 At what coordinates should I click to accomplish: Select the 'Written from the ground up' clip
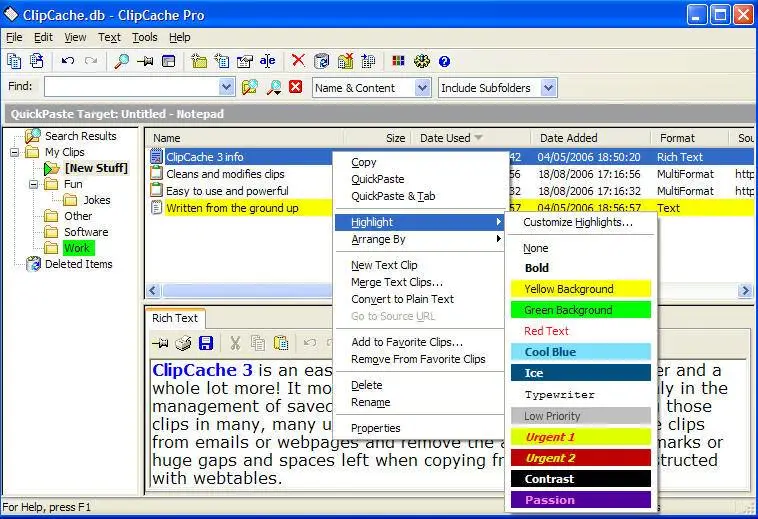click(x=242, y=208)
